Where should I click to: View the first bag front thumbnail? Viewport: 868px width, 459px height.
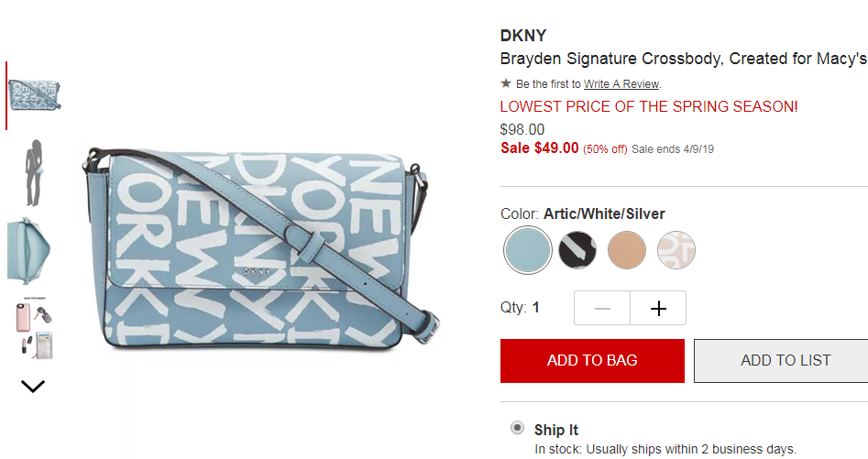coord(34,95)
